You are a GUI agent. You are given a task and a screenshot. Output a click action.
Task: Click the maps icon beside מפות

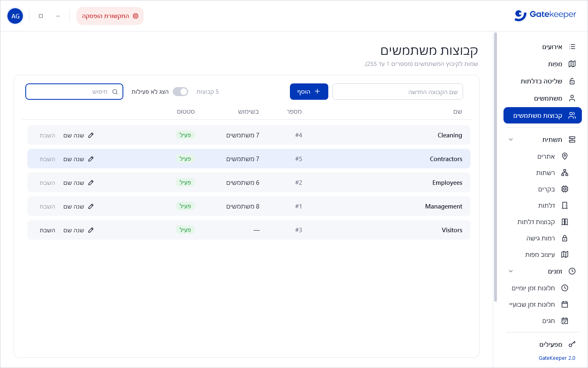click(x=572, y=64)
